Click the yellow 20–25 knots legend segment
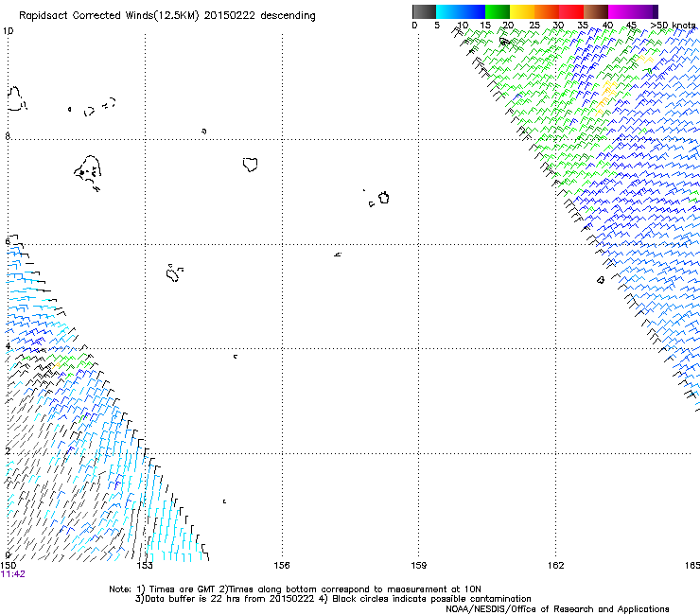The image size is (700, 615). click(522, 11)
